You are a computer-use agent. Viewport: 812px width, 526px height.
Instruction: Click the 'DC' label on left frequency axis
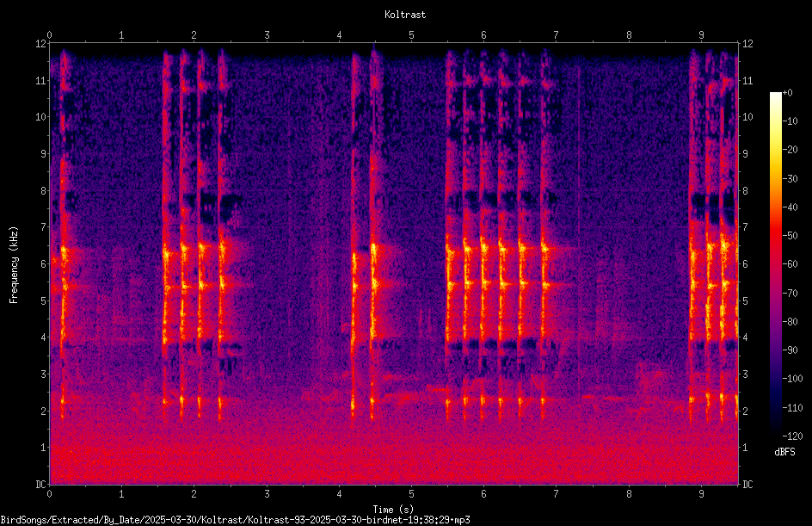[x=40, y=485]
